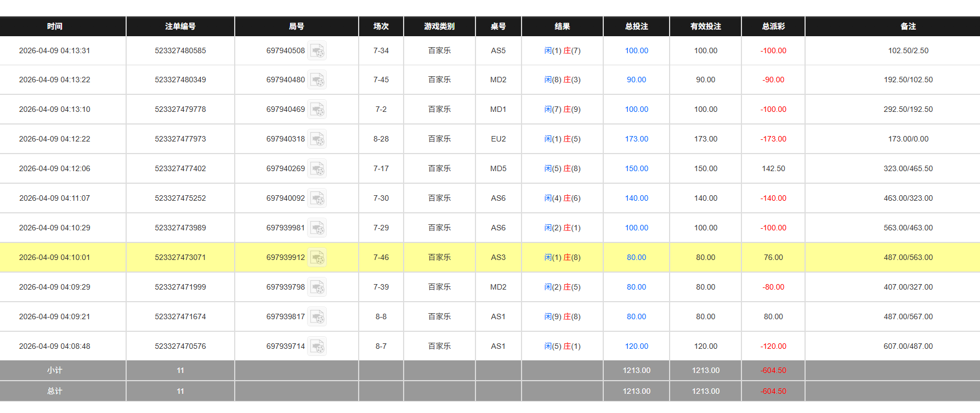The image size is (980, 413).
Task: Open video replay icon for round 697939714
Action: tap(317, 347)
